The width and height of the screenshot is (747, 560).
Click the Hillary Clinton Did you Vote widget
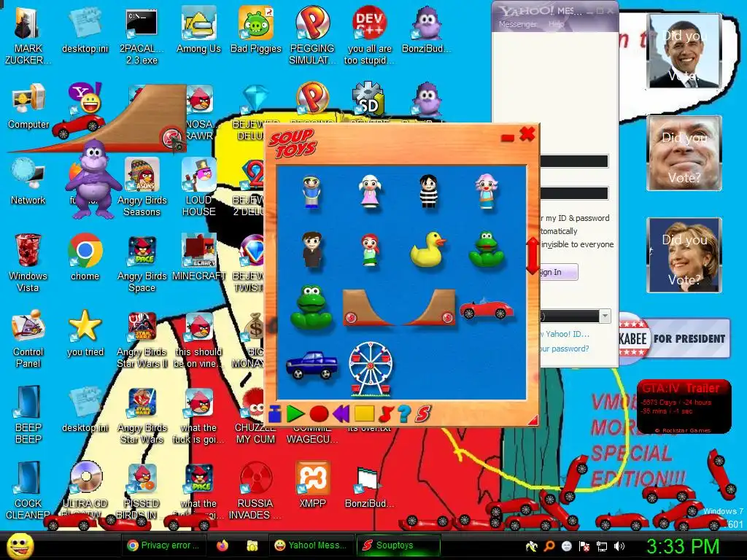point(684,254)
